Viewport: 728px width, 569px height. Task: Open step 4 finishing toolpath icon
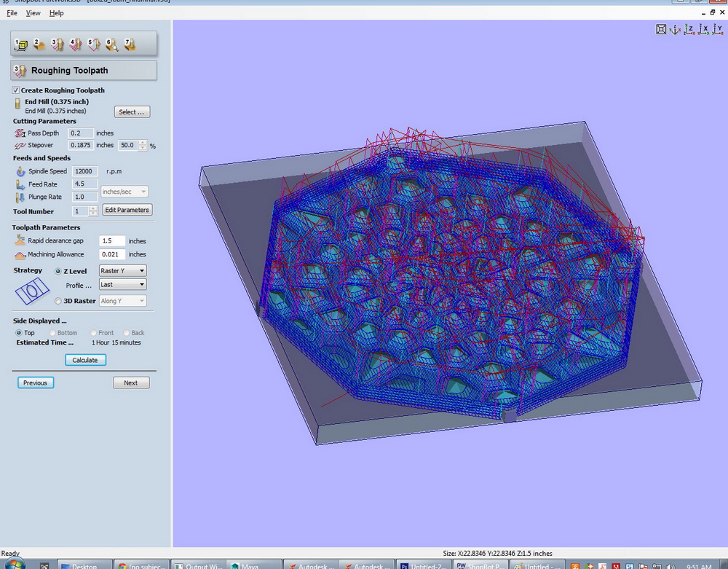76,44
